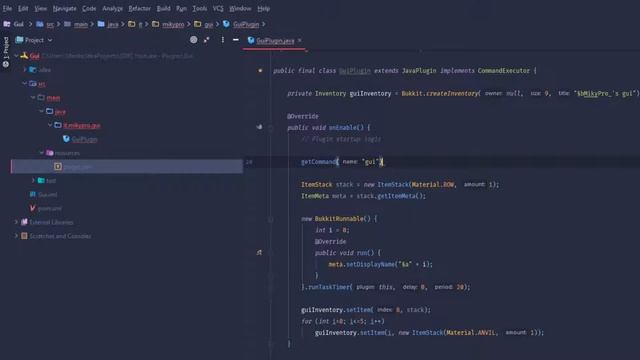Open the Build menu
The image size is (640, 360).
click(x=163, y=8)
